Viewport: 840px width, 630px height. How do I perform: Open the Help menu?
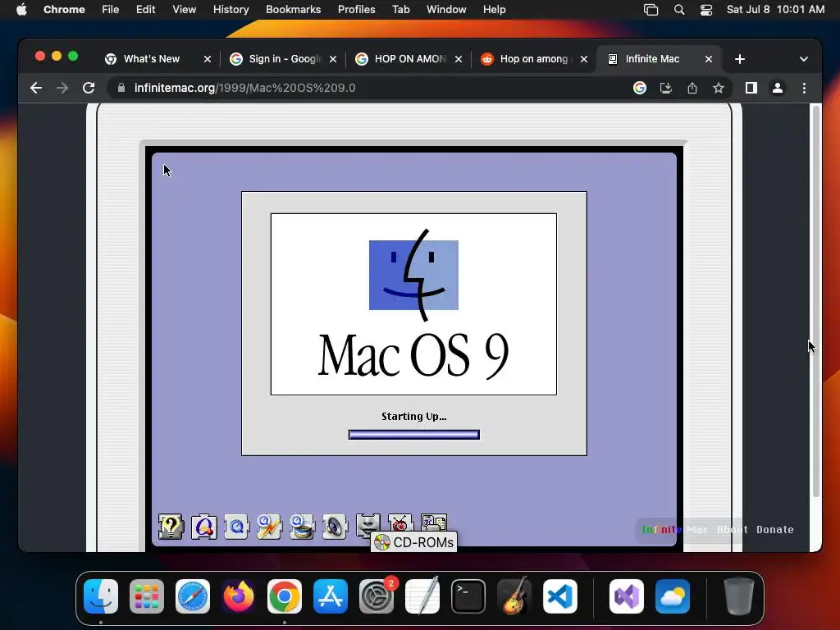494,10
